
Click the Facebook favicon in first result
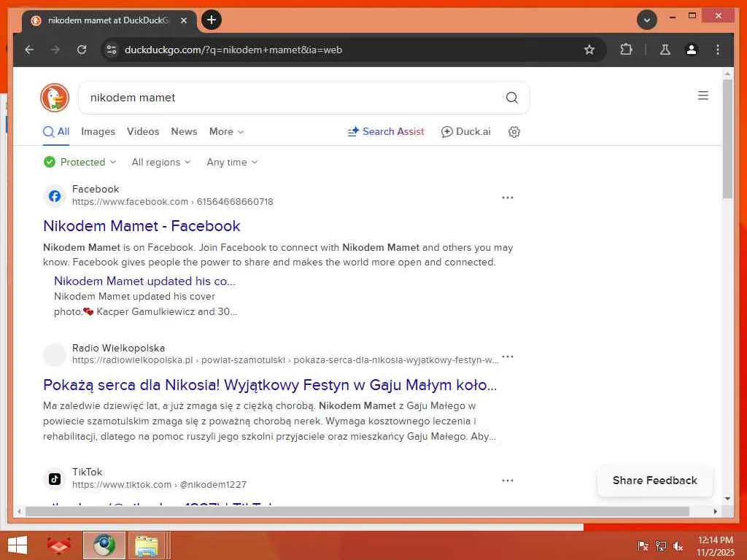pos(55,195)
